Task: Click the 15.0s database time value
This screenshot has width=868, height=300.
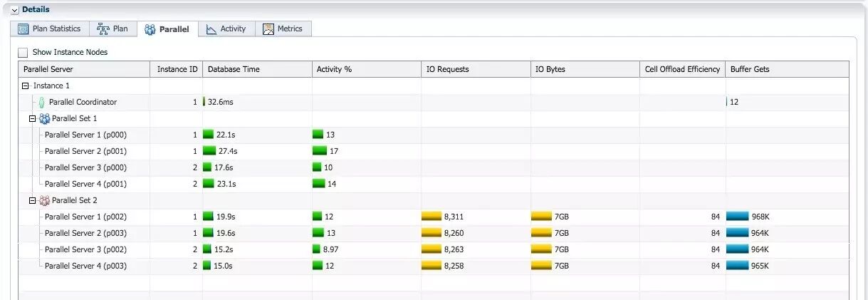Action: tap(224, 266)
